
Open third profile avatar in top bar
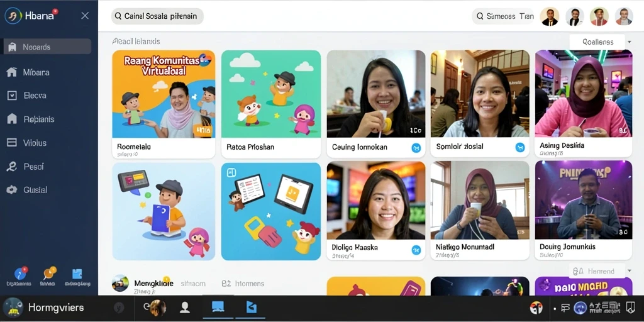coord(599,16)
